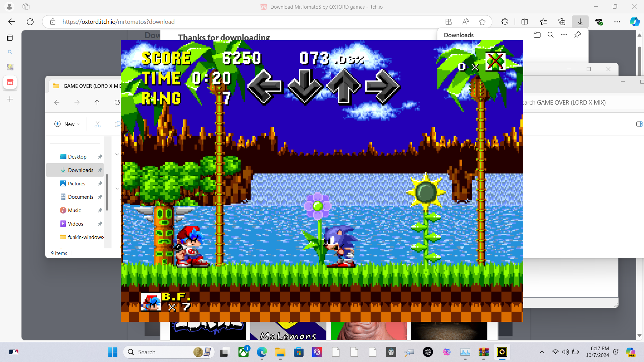
Task: Open downloads folder icon in Downloads panel
Action: pyautogui.click(x=537, y=35)
